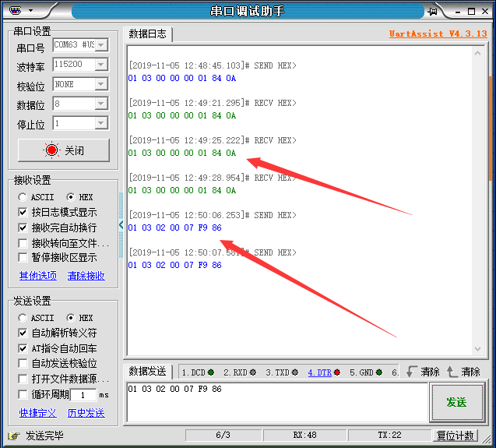Collapse the left settings panel arrow
Image resolution: width=496 pixels, height=448 pixels.
[x=121, y=225]
